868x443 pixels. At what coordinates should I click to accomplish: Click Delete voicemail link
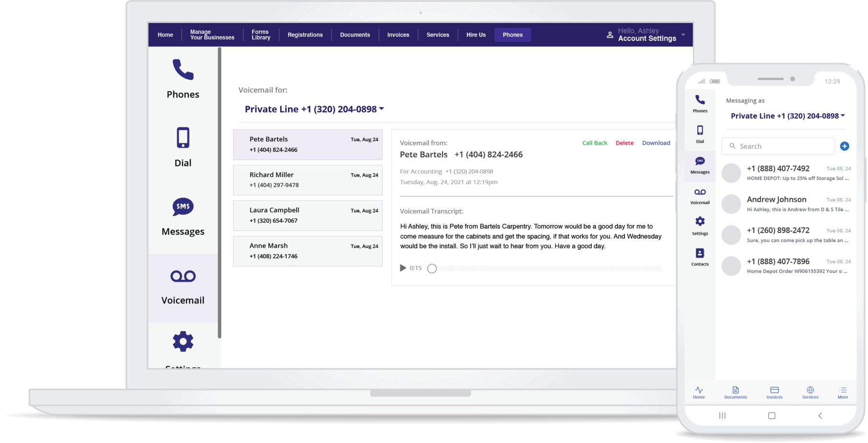coord(624,143)
